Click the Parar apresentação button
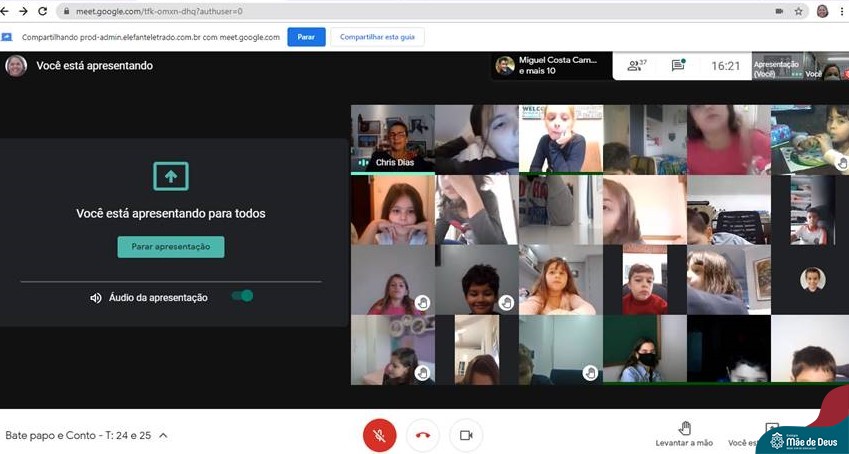849x454 pixels. [x=171, y=246]
